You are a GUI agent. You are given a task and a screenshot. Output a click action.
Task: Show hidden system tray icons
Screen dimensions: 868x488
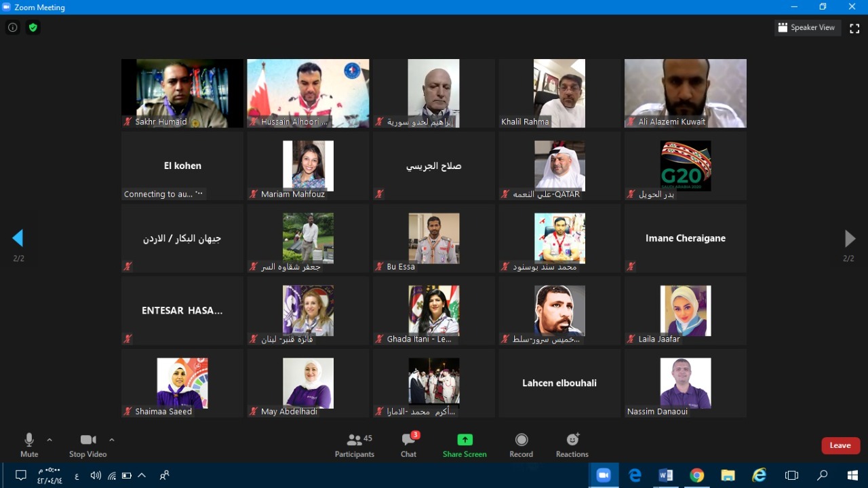(142, 475)
